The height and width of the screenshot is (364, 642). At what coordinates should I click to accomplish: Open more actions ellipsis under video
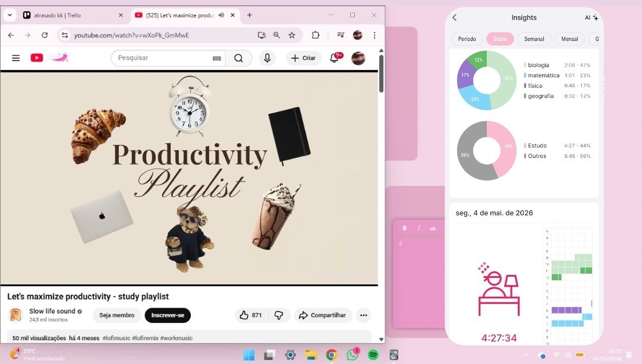tap(364, 315)
